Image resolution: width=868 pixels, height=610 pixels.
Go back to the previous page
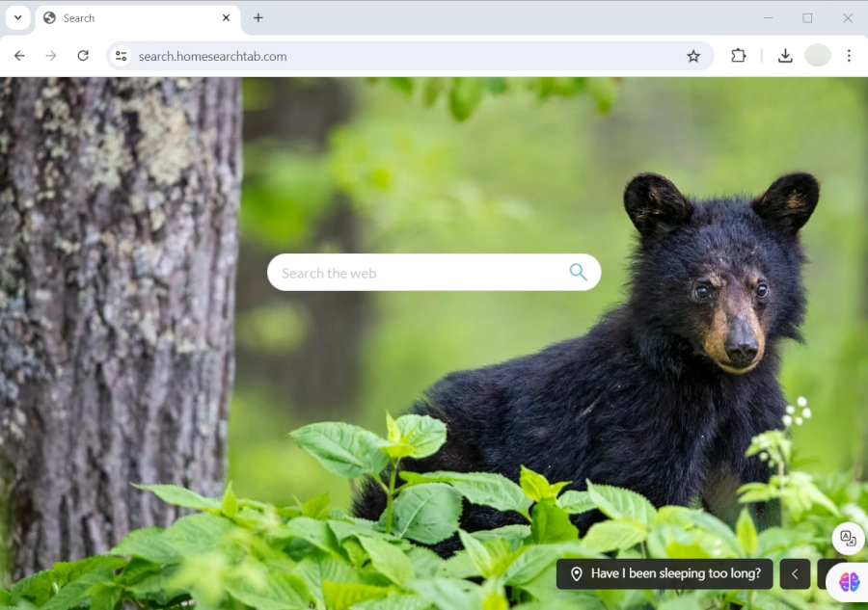(x=19, y=56)
